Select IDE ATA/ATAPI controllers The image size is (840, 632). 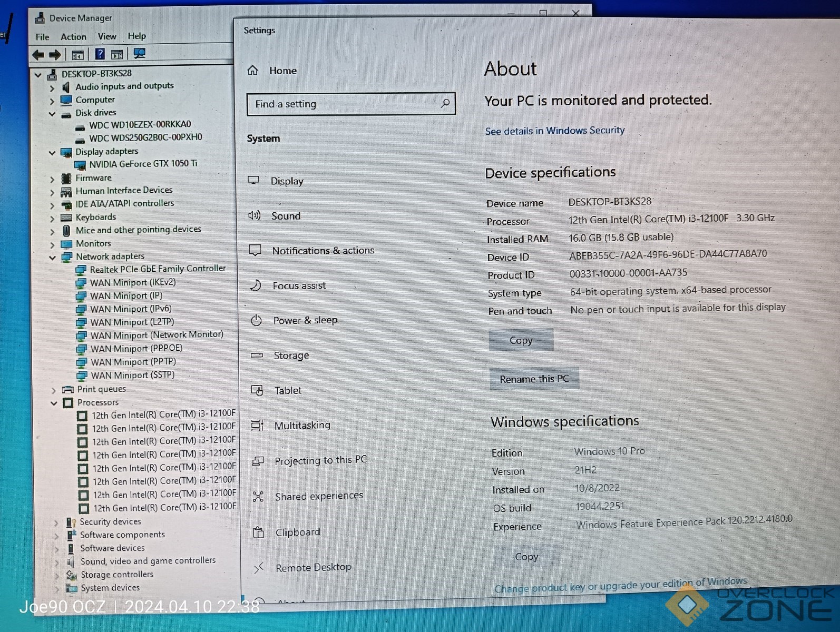click(x=125, y=203)
